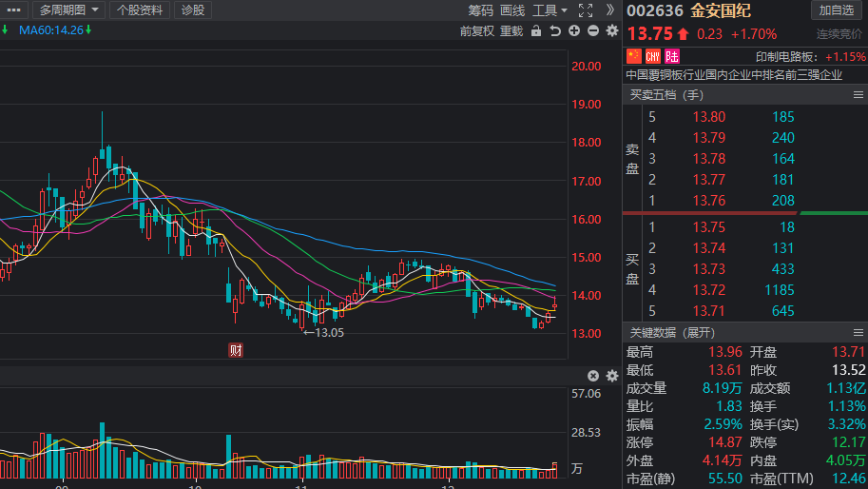Close the volume sub-chart panel
Viewport: 868px width, 489px height.
(x=593, y=376)
